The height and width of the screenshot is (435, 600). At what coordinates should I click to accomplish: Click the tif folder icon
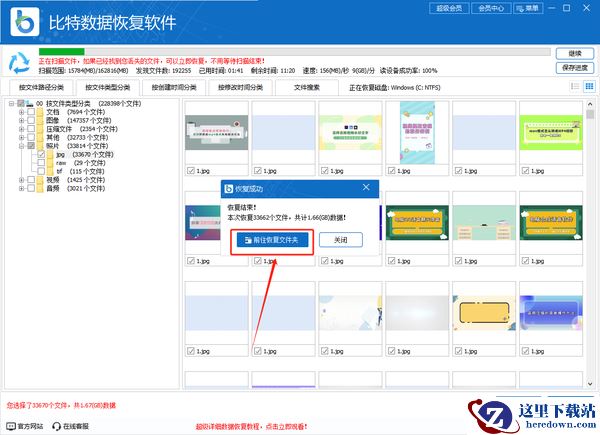(50, 171)
